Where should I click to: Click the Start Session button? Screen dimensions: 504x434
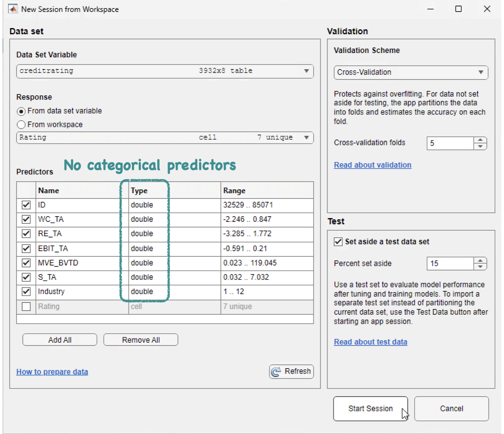(370, 409)
